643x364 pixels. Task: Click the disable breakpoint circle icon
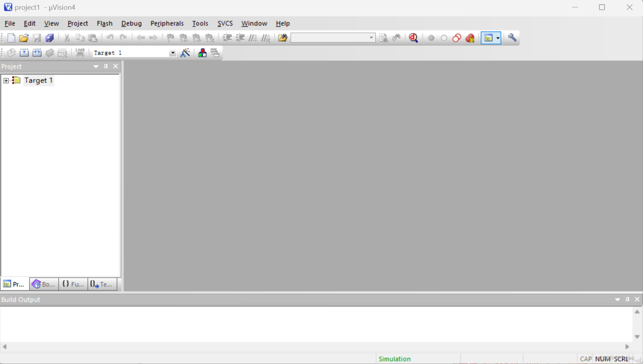[x=444, y=38]
